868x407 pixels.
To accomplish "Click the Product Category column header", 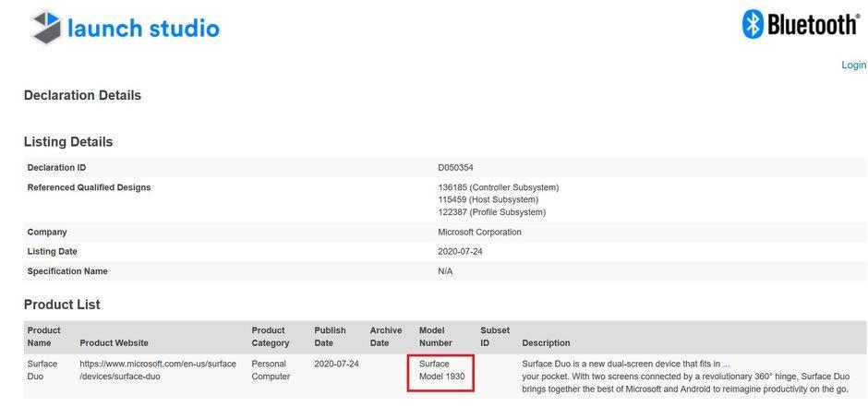I will (x=271, y=336).
